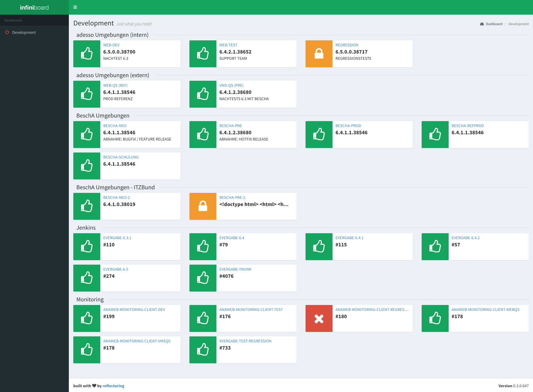Open the WEB-QS (REF) link
The width and height of the screenshot is (533, 392).
pyautogui.click(x=115, y=86)
